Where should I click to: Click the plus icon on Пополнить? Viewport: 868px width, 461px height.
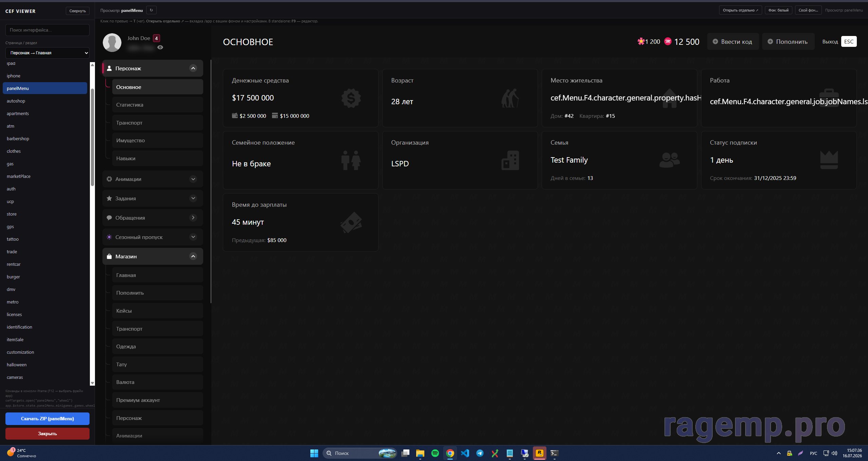tap(770, 41)
